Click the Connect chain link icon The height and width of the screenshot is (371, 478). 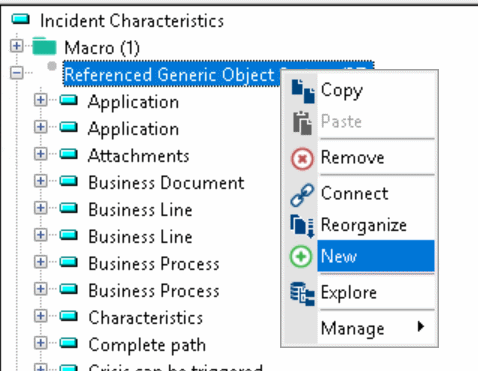tap(302, 195)
